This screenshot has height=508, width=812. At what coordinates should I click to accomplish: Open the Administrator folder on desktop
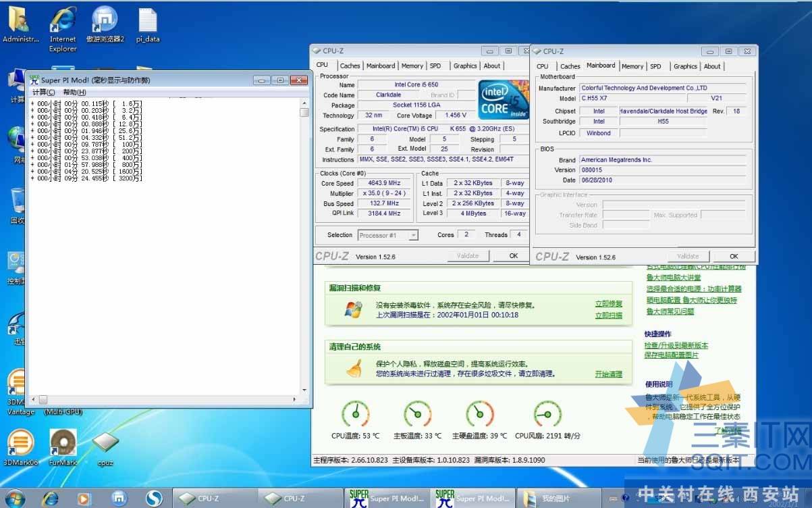coord(20,25)
